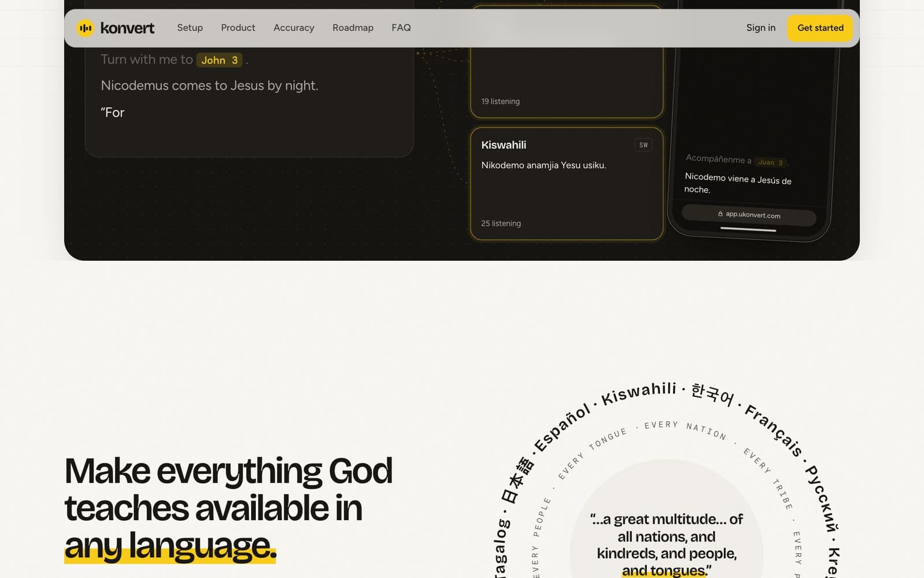The height and width of the screenshot is (578, 924).
Task: Open the Product nav item
Action: pyautogui.click(x=238, y=28)
